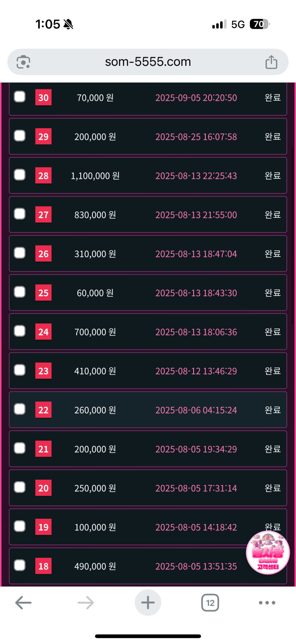Open tab switcher showing 12 tabs
The height and width of the screenshot is (644, 296).
(x=210, y=602)
